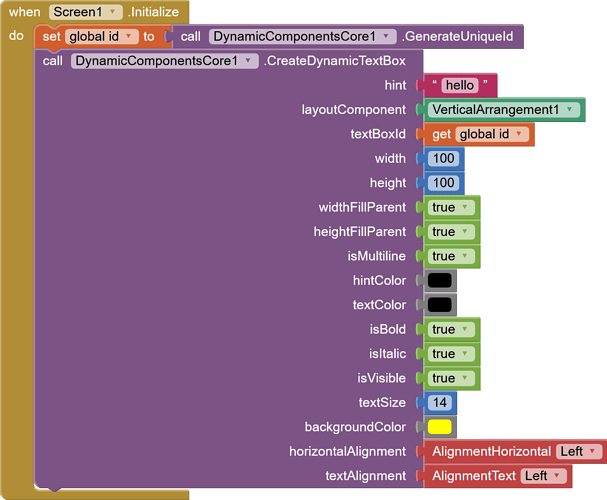The width and height of the screenshot is (607, 500).
Task: Click the black textColor swatch
Action: [x=440, y=305]
